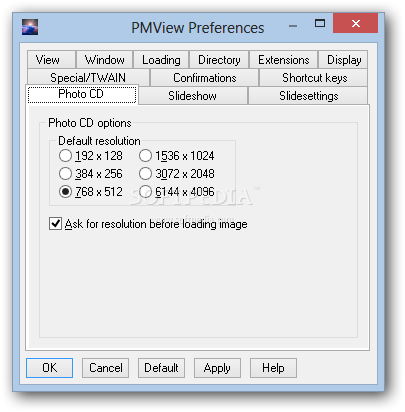The width and height of the screenshot is (405, 412).
Task: Go to the Confirmations tab
Action: point(204,78)
